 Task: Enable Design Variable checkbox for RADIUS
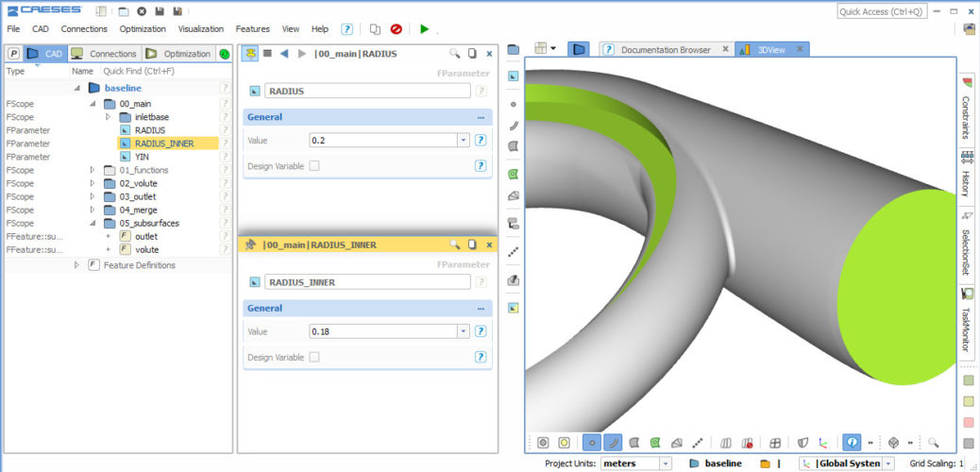coord(314,166)
